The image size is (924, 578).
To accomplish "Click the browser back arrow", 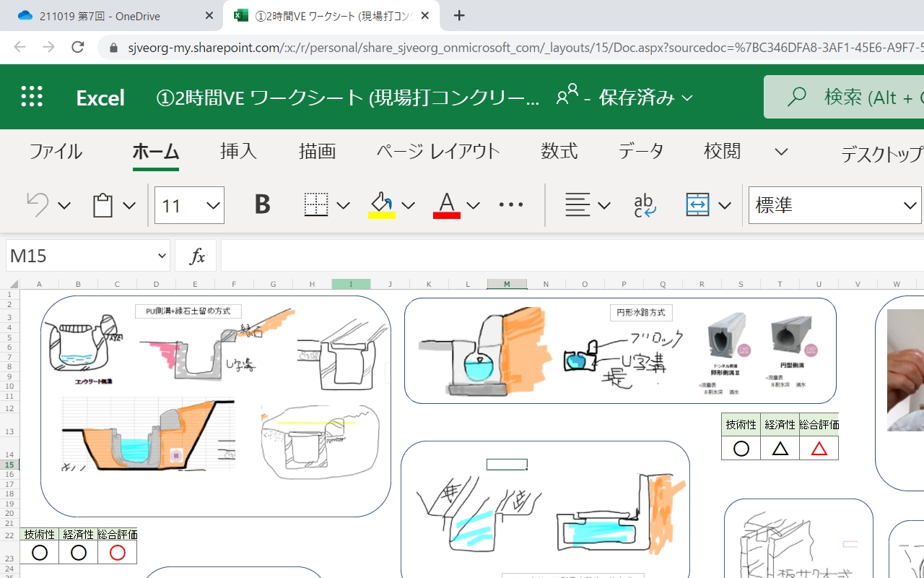I will point(19,48).
